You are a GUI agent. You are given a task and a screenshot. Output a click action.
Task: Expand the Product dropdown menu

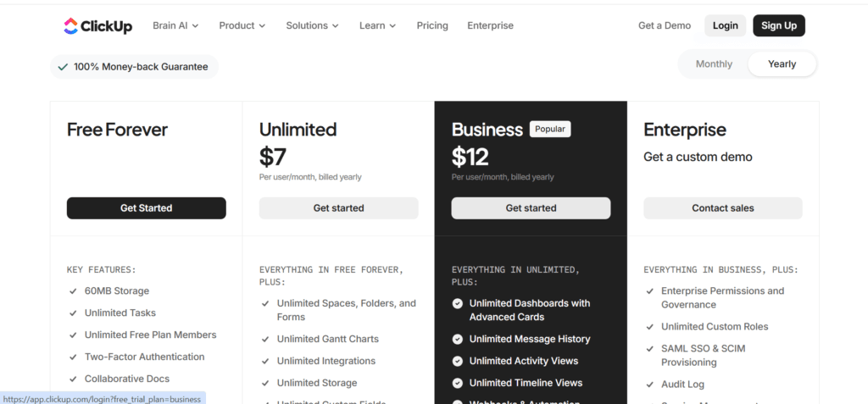[242, 25]
